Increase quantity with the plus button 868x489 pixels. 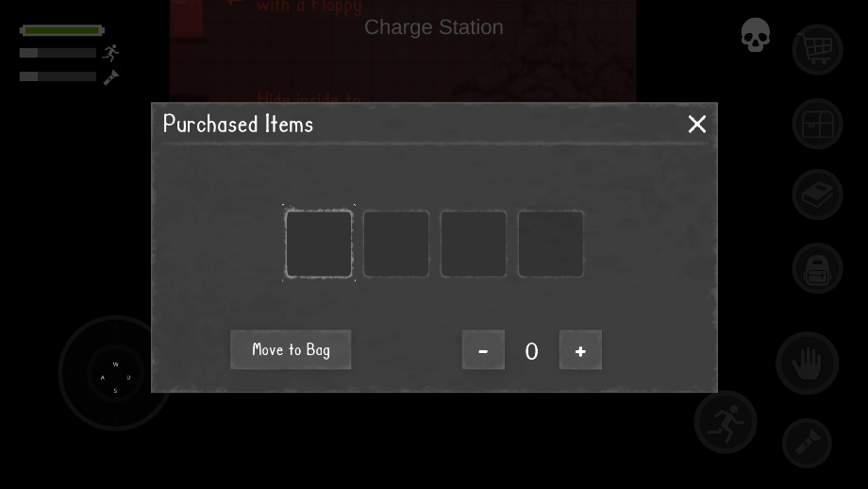580,350
